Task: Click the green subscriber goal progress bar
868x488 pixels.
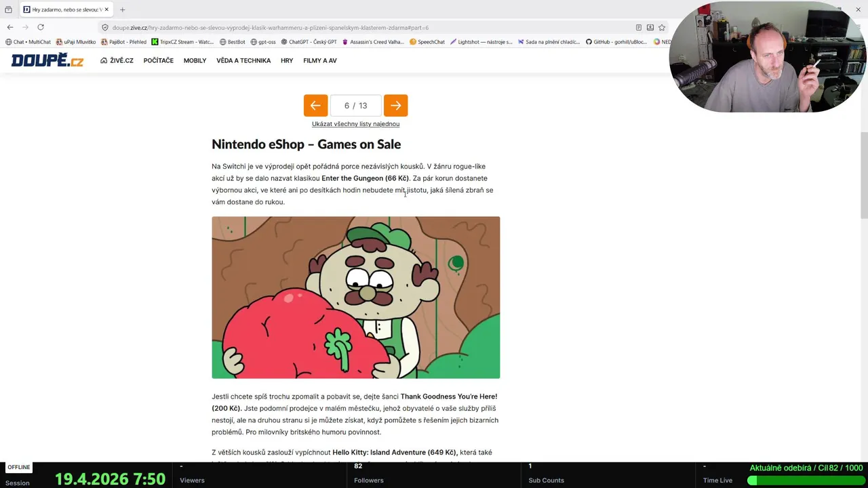Action: point(805,481)
